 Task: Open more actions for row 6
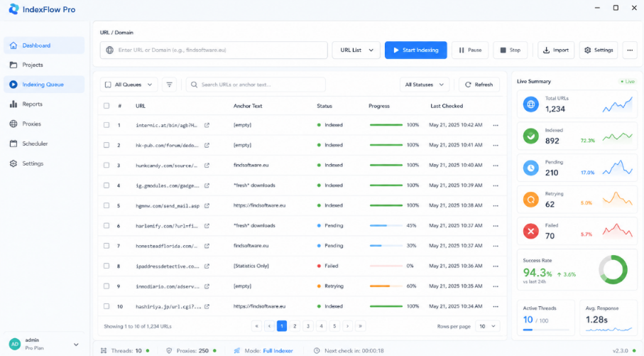pyautogui.click(x=496, y=226)
